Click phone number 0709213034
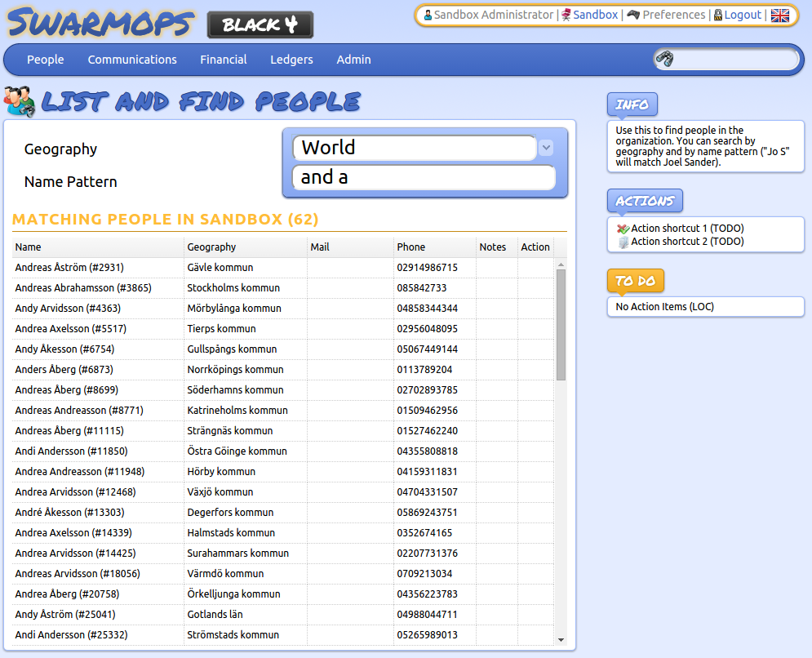The width and height of the screenshot is (812, 658). (424, 574)
